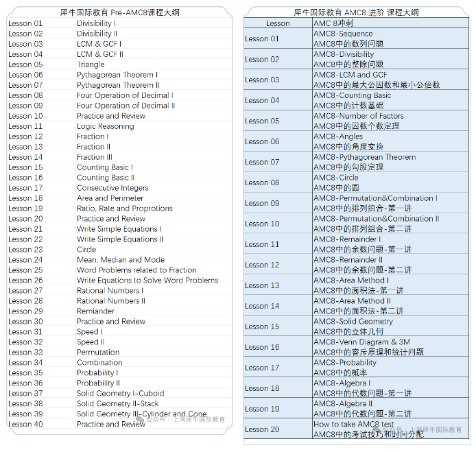The height and width of the screenshot is (452, 476).
Task: Select the 'AMC8-Number of Factors' cell
Action: tap(359, 116)
